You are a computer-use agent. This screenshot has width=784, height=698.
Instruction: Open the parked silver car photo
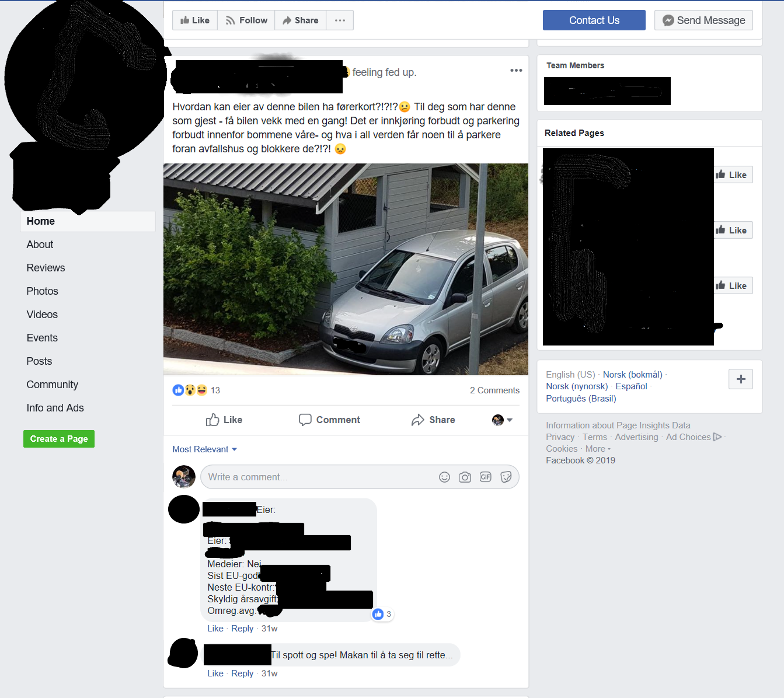coord(346,269)
